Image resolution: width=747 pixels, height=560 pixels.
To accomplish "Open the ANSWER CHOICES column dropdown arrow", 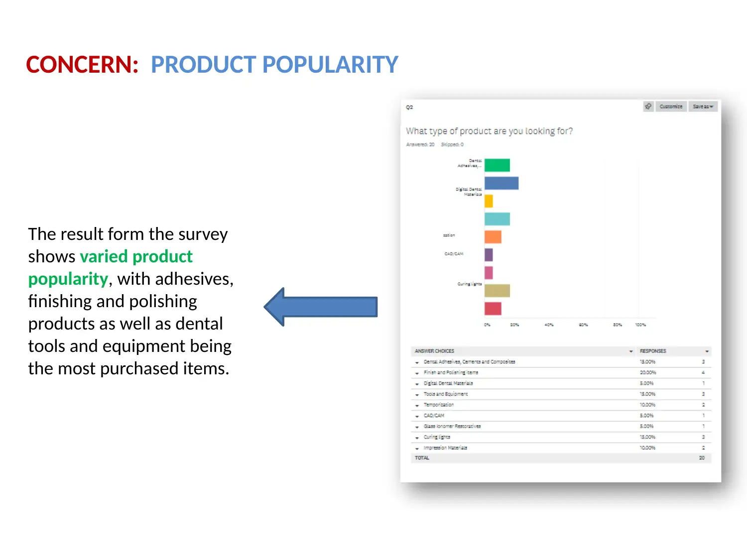I will [631, 351].
